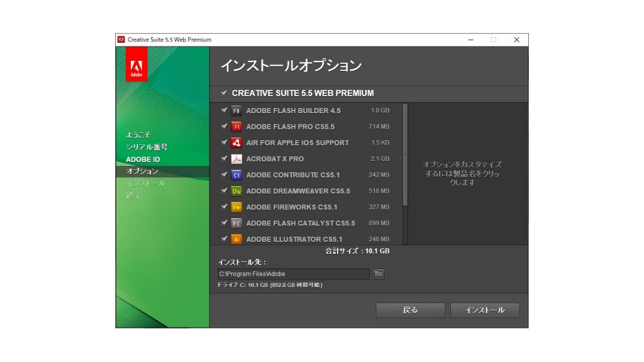Click the Adobe Flash Catalyst CS5.5 name
The image size is (644, 362).
[x=301, y=223]
